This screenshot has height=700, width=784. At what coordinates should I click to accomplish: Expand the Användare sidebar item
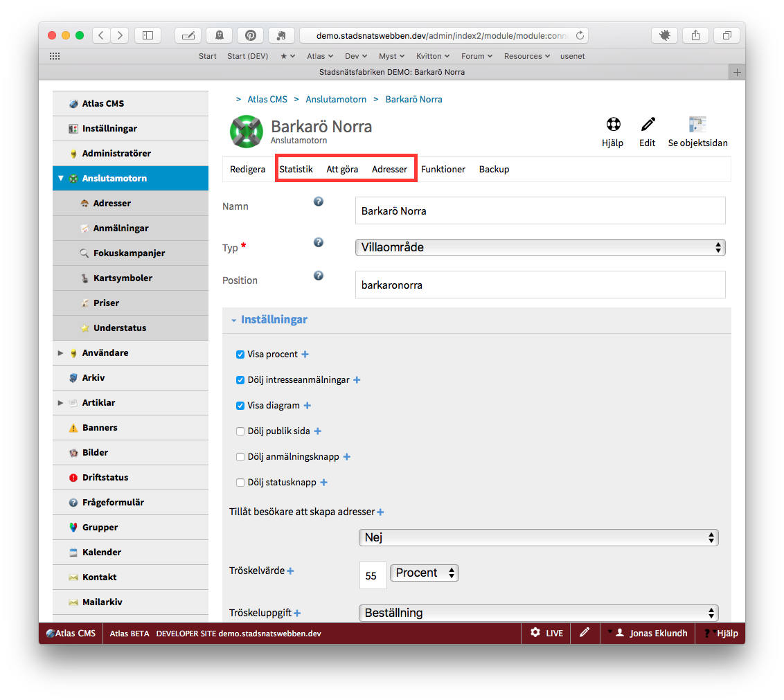click(x=61, y=353)
